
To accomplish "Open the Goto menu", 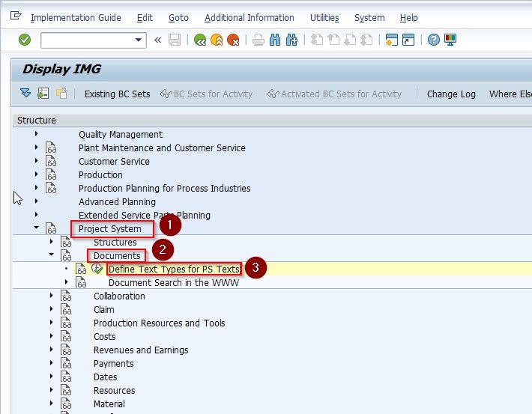I will [178, 18].
